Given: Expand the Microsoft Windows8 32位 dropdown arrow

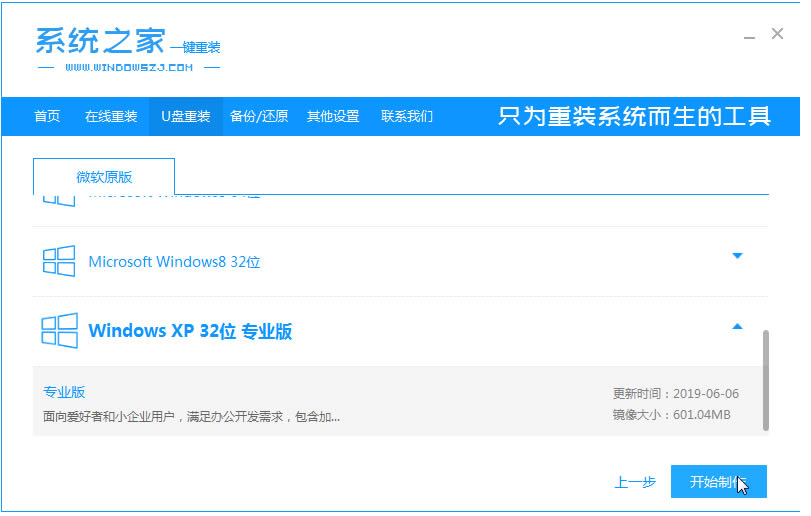Looking at the screenshot, I should [x=737, y=255].
